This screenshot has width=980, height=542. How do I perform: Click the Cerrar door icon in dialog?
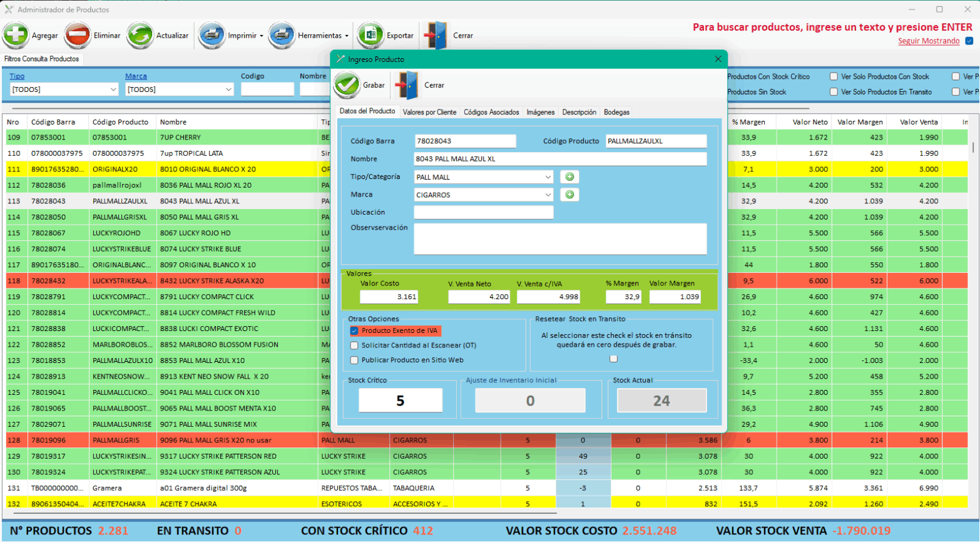tap(407, 85)
